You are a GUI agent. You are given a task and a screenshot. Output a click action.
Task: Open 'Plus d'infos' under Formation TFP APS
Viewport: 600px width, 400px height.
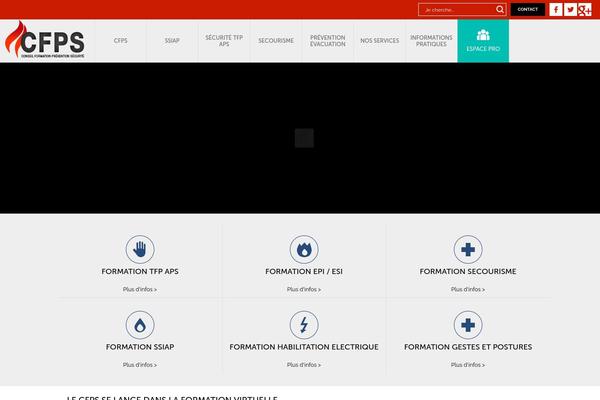click(x=140, y=289)
